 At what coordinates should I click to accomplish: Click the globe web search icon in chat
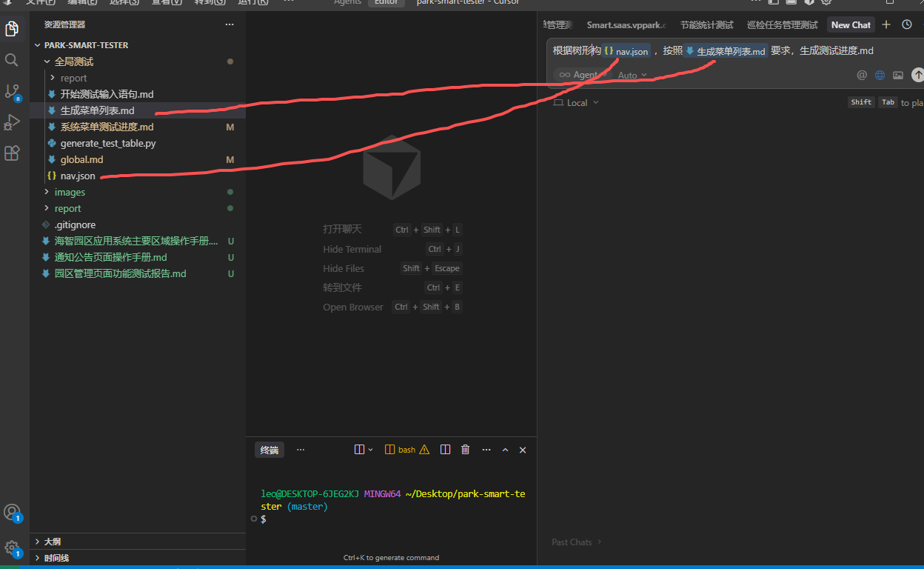[880, 75]
